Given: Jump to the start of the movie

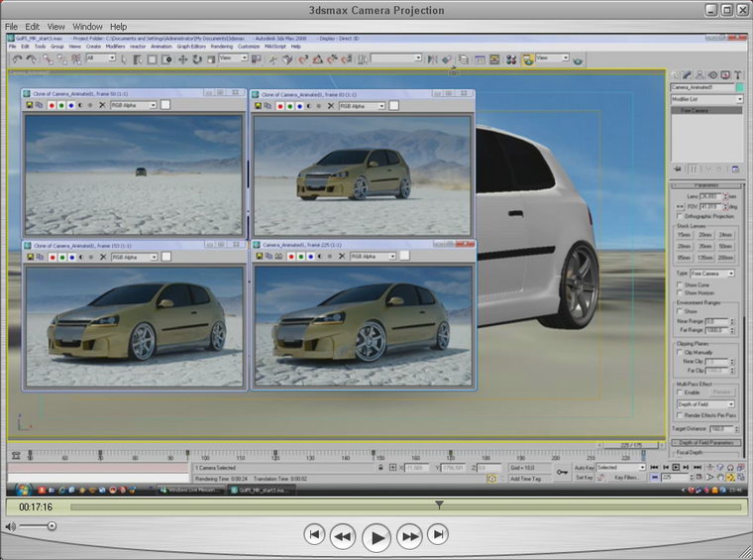Looking at the screenshot, I should pyautogui.click(x=314, y=535).
